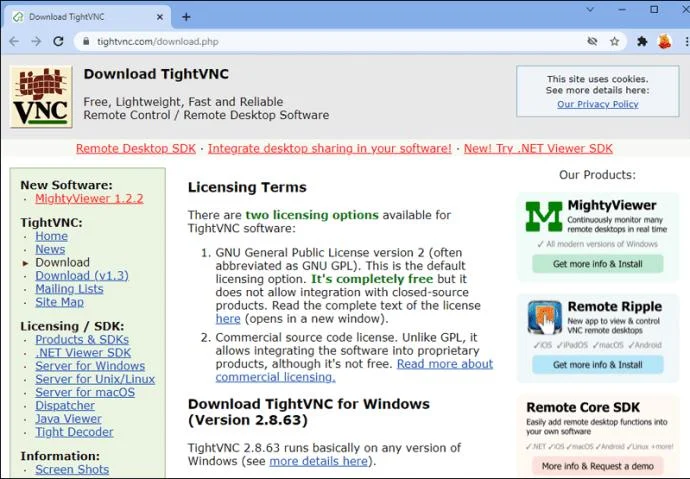690x479 pixels.
Task: Select the Download TightVNC browser tab
Action: [x=87, y=17]
